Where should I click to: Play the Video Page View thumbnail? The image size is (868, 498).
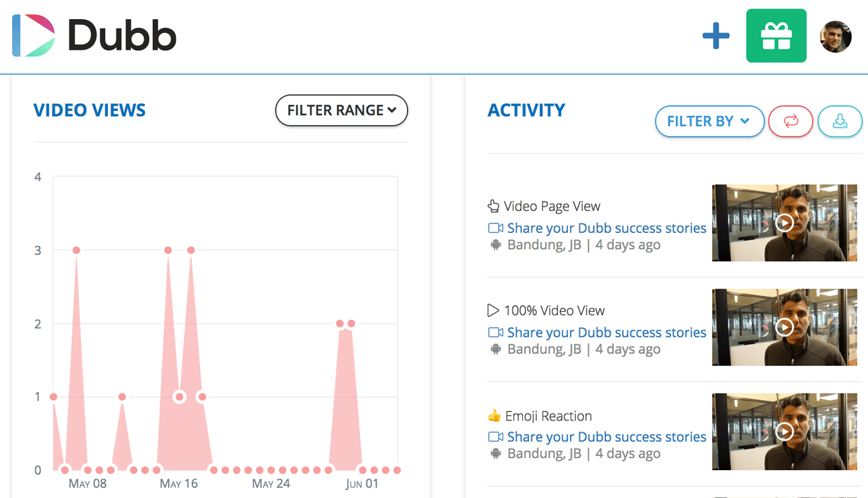[784, 223]
